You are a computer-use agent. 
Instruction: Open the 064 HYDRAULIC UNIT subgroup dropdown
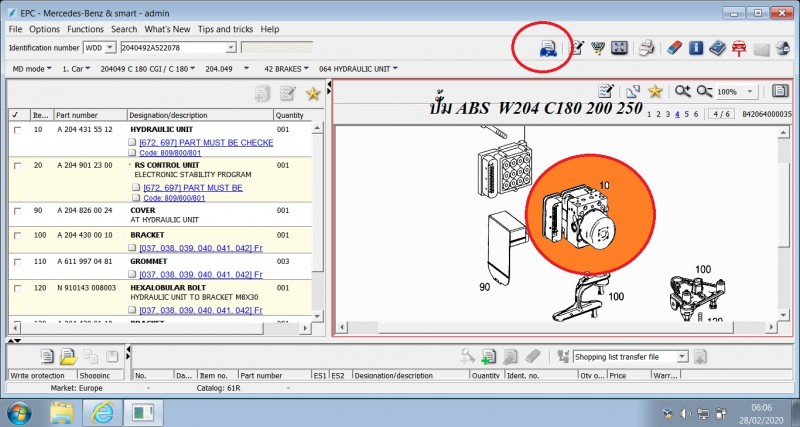tap(358, 68)
